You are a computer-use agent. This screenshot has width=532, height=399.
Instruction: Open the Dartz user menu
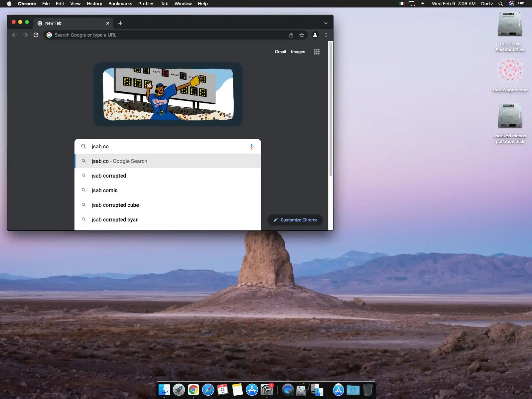tap(487, 4)
